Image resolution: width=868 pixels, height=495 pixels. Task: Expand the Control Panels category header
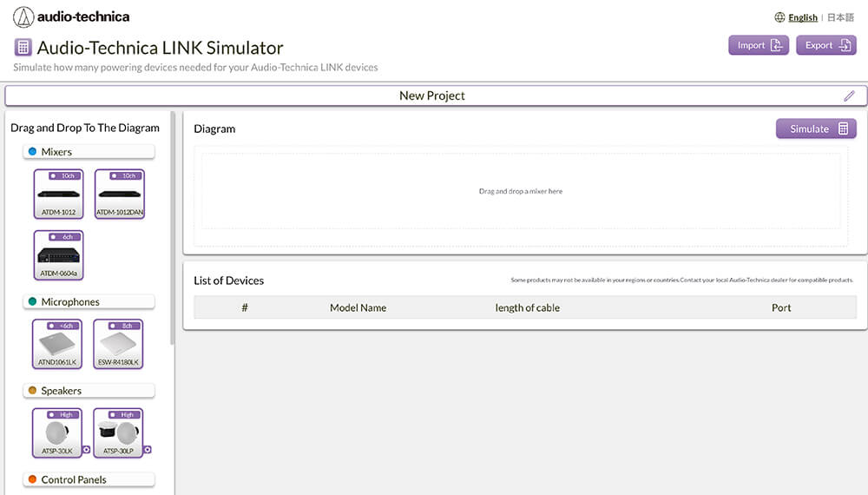click(x=89, y=479)
